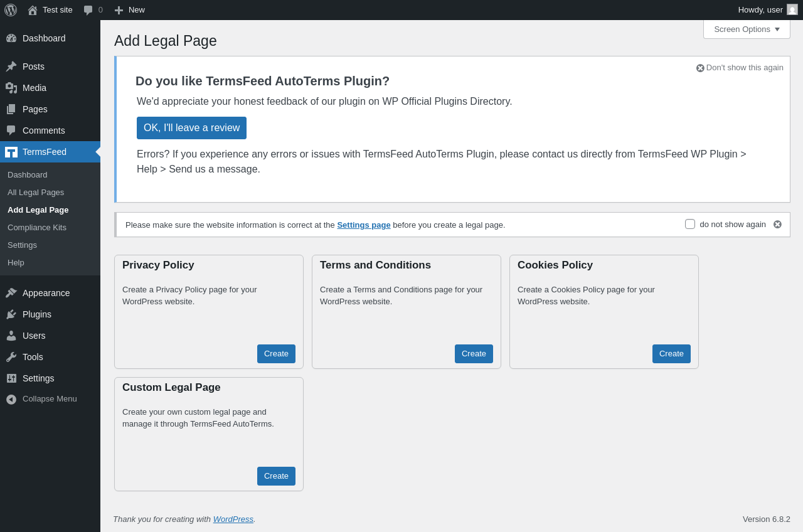The height and width of the screenshot is (532, 803).
Task: Create a Privacy Policy page
Action: [x=276, y=354]
